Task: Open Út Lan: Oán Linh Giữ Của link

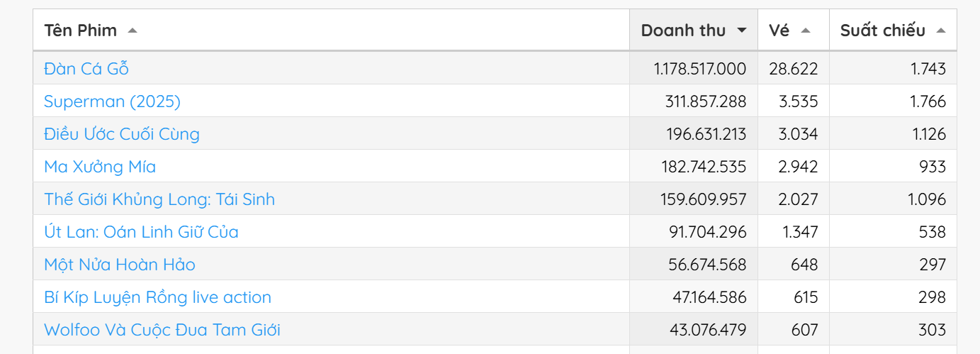Action: [141, 232]
